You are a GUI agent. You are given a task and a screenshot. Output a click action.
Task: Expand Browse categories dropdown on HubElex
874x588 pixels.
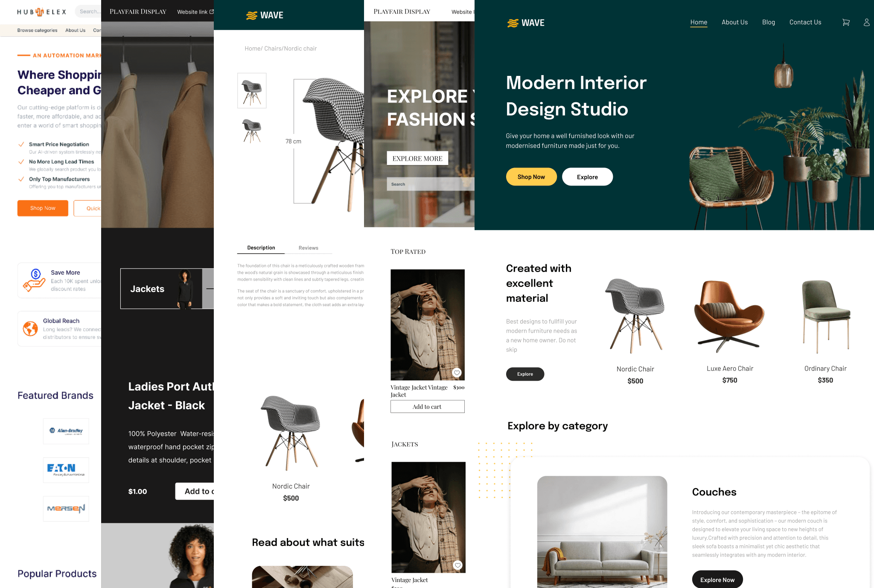coord(37,30)
